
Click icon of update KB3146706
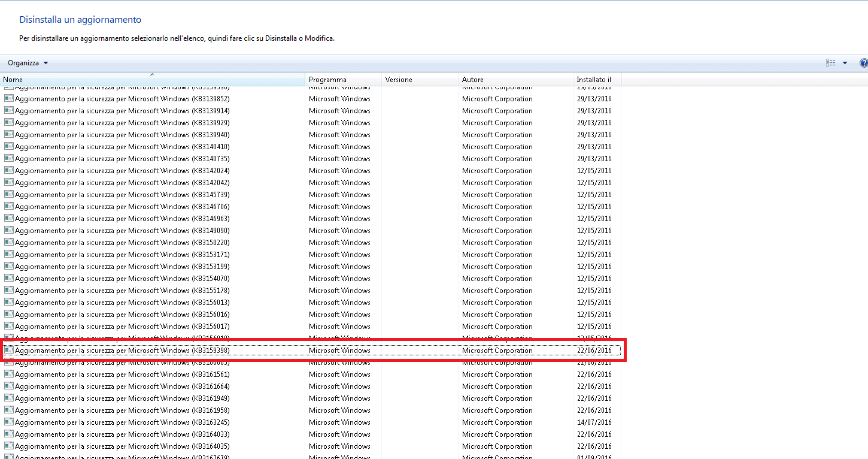coord(9,207)
